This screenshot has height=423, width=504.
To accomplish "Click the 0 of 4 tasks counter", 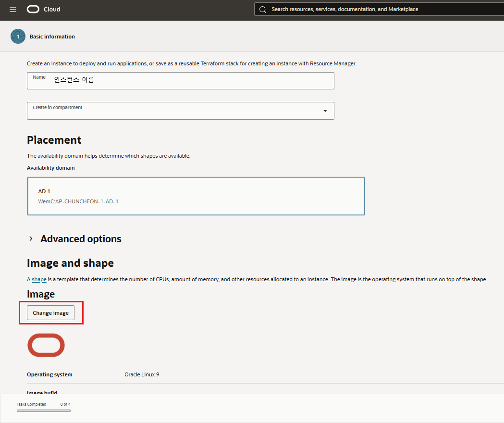I will [65, 404].
